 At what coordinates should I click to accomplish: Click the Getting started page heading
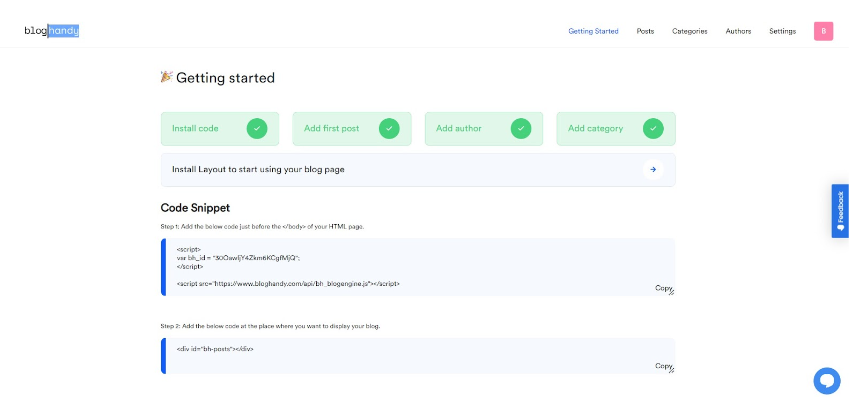[225, 78]
